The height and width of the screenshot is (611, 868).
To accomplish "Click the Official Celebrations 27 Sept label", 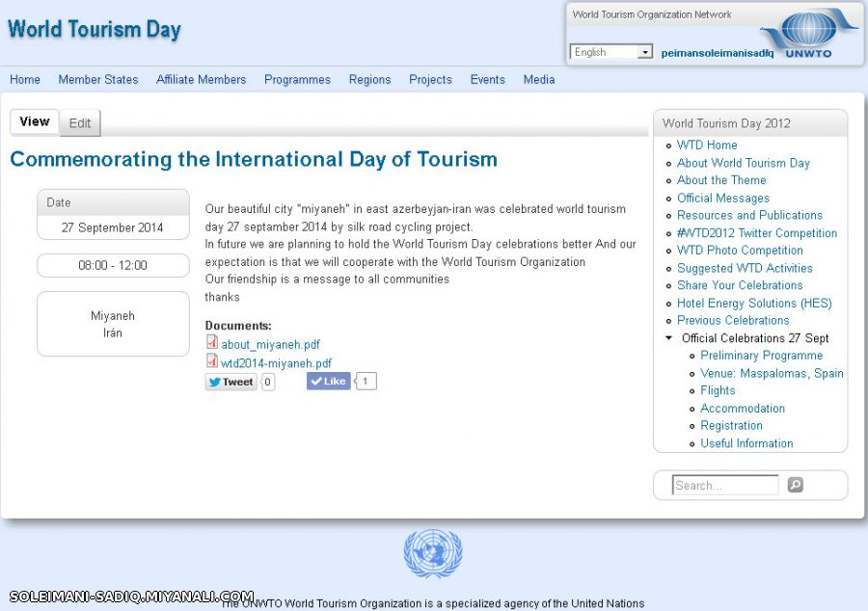I will [755, 338].
